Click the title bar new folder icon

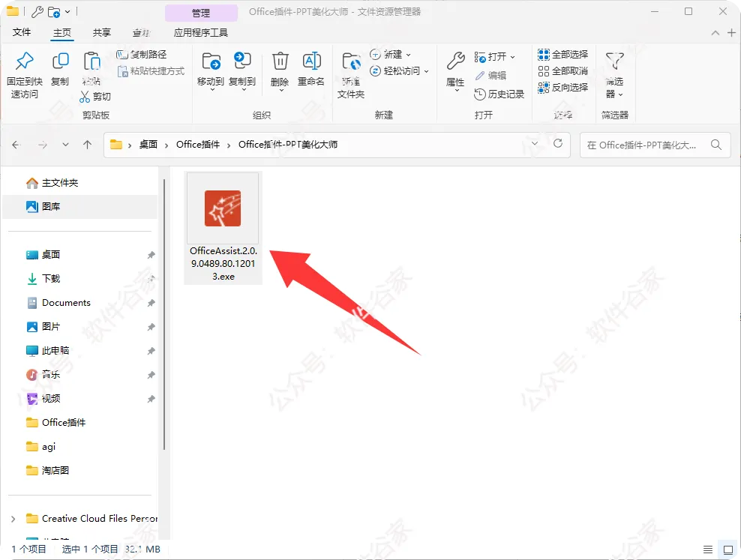(54, 11)
